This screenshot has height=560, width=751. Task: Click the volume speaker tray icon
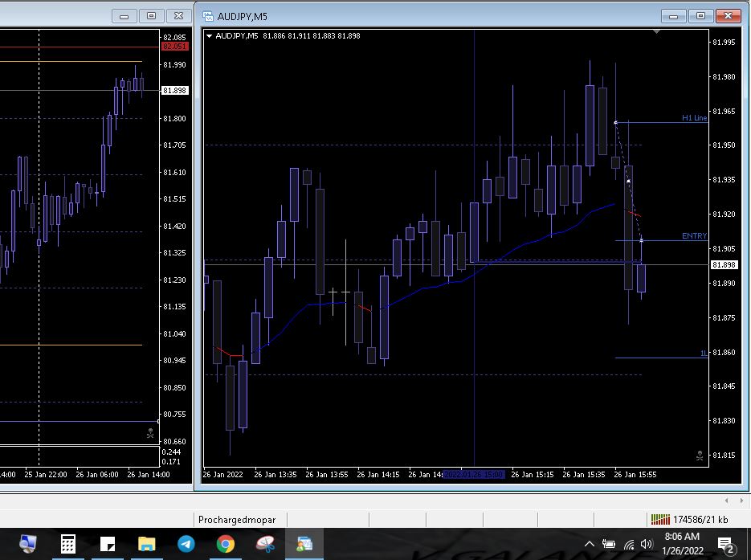(647, 545)
